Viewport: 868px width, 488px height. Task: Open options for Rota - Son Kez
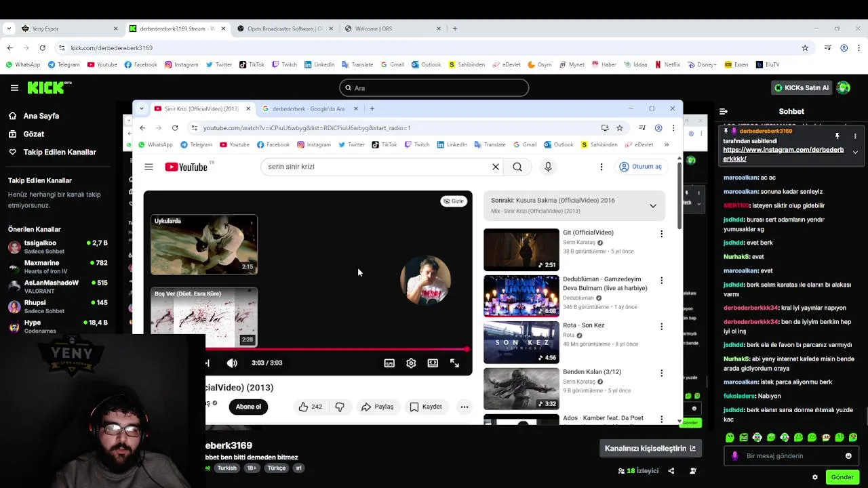661,326
